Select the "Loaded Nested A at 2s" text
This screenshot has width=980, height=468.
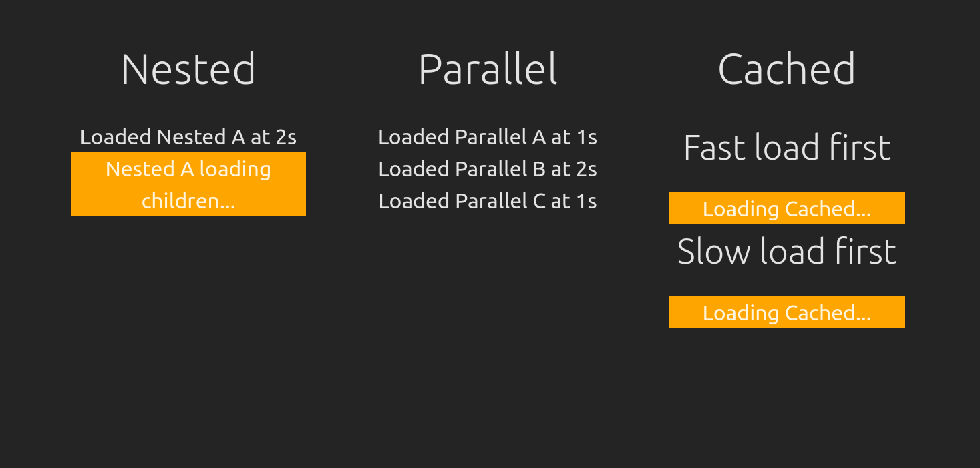pos(188,137)
